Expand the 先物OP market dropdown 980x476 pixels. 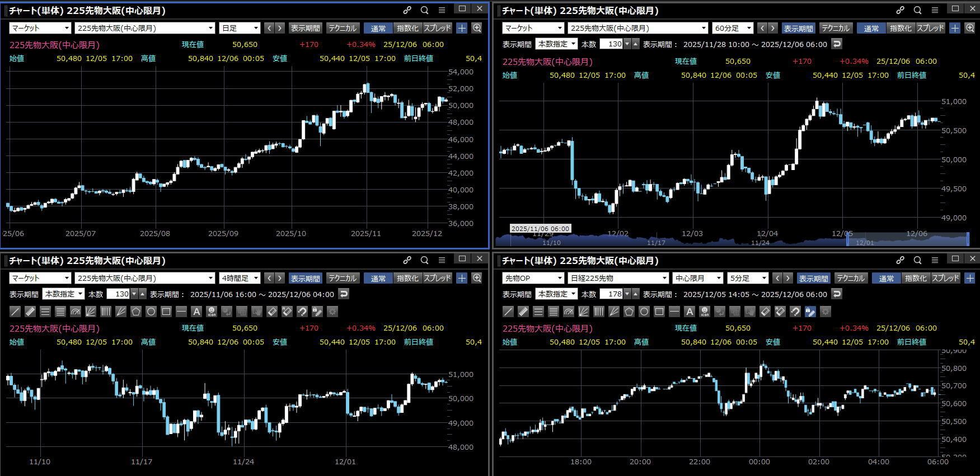click(x=533, y=278)
